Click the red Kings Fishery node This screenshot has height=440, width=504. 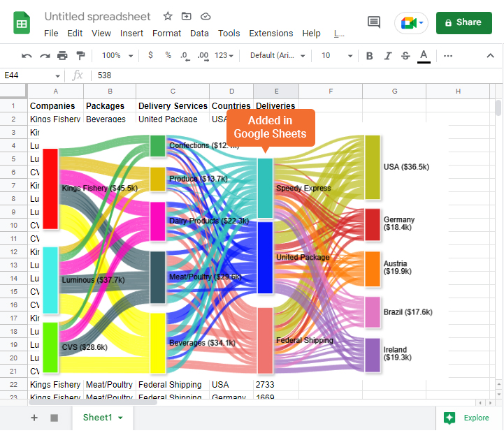tap(50, 189)
